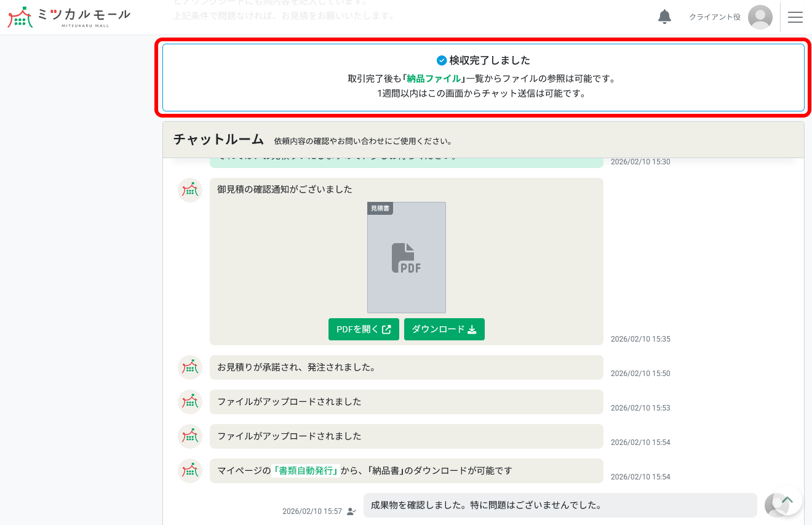Select the クライアント役 account label
812x525 pixels.
pyautogui.click(x=714, y=17)
